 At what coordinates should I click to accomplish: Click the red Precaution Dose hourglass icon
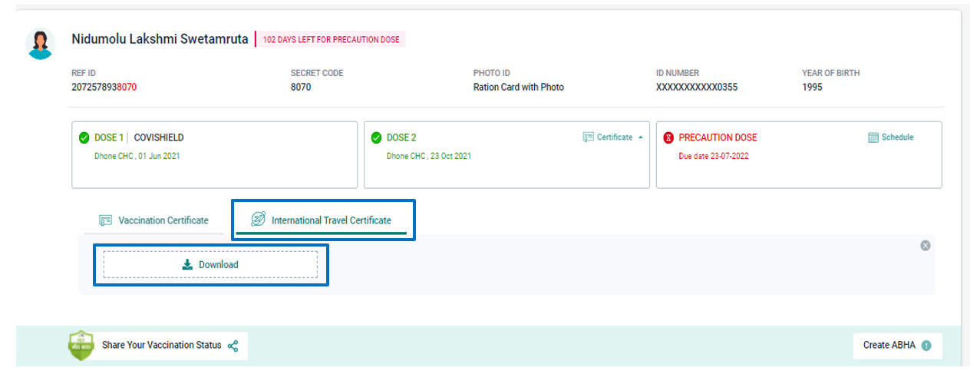[x=668, y=138]
